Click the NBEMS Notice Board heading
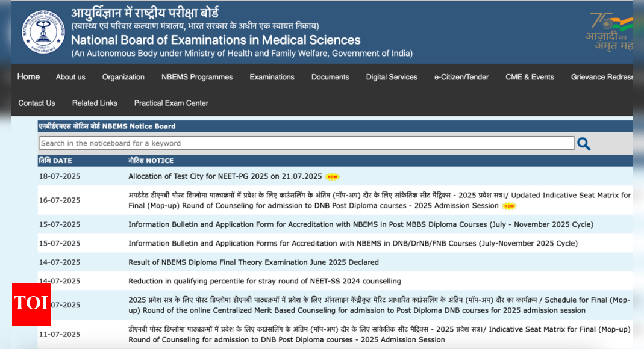Screen dimensions: 644x349 tap(107, 126)
